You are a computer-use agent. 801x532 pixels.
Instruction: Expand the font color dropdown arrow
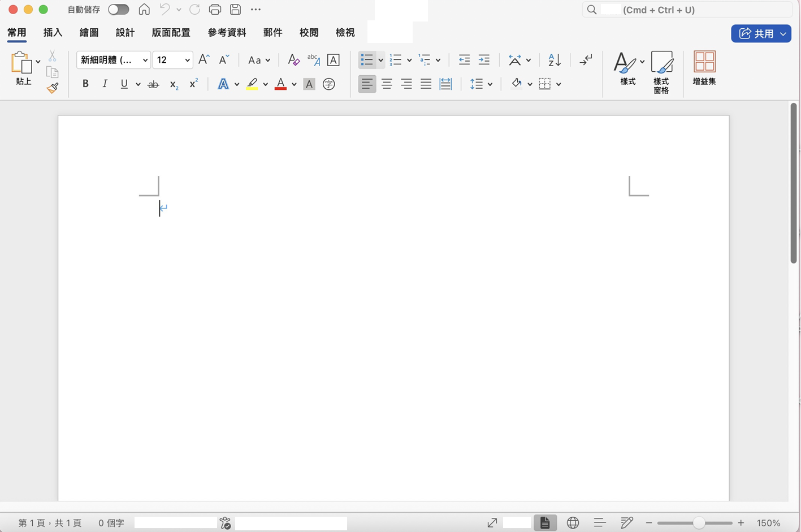click(x=294, y=84)
